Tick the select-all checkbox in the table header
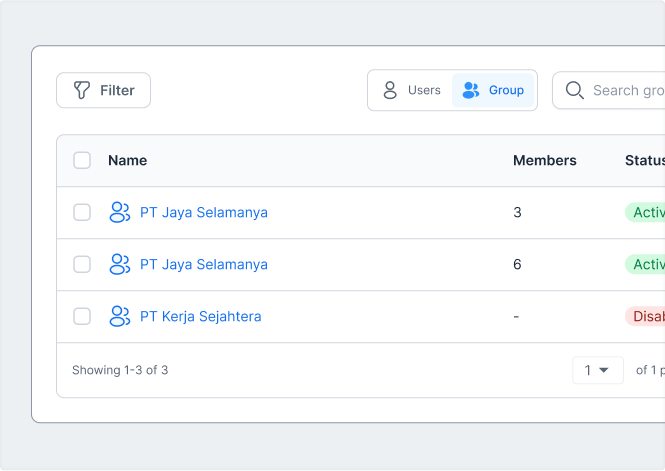Viewport: 665px width, 471px height. pyautogui.click(x=82, y=160)
